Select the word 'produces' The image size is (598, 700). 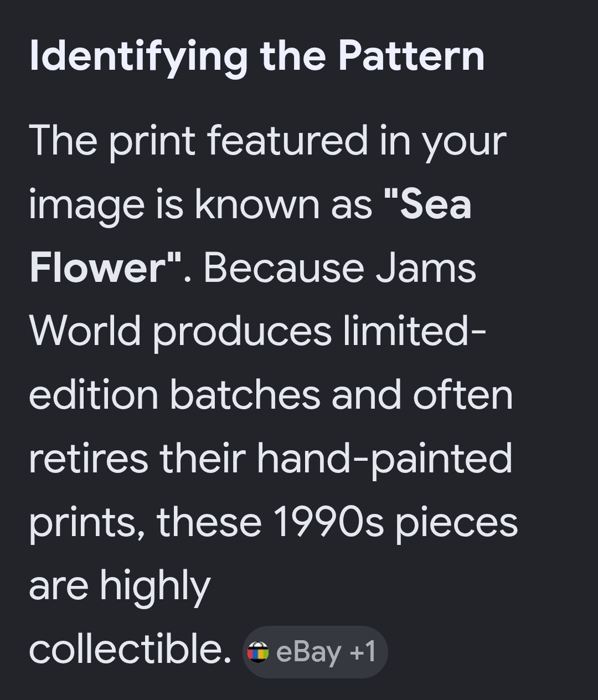(x=242, y=333)
